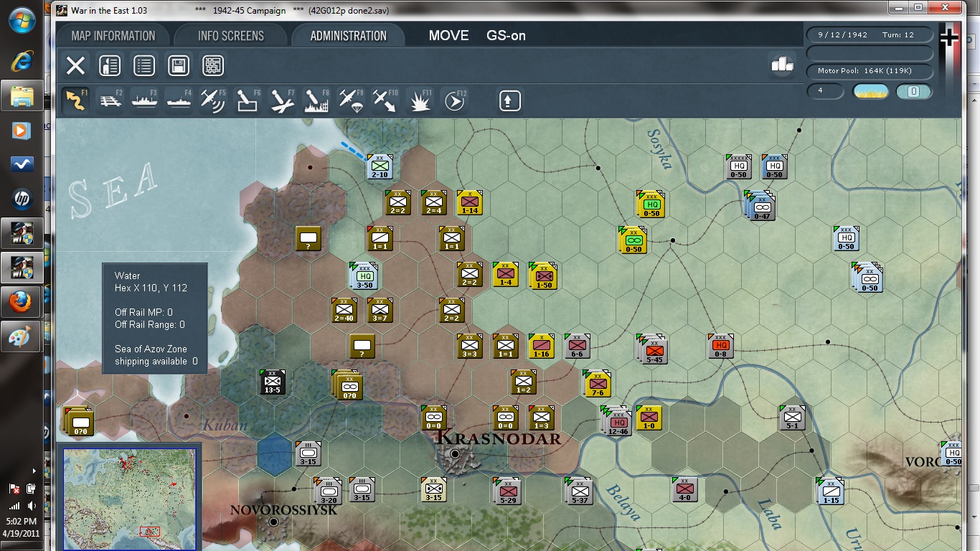This screenshot has width=980, height=551.
Task: Click the X icon under the tab bar
Action: pyautogui.click(x=75, y=66)
